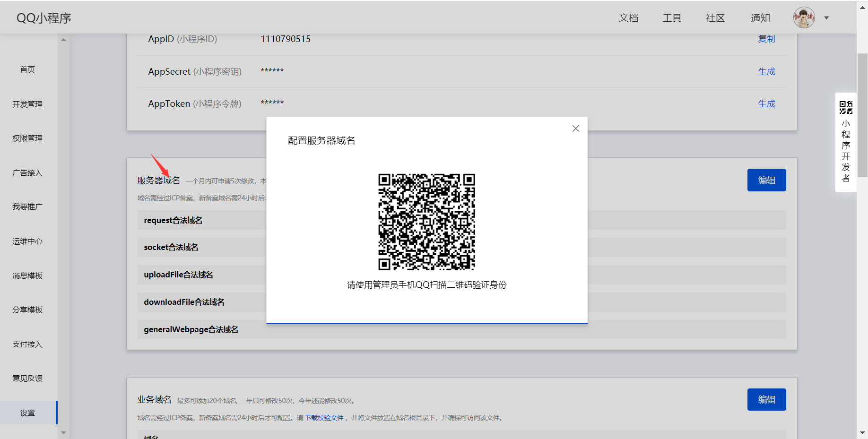Open 支付接入 in the sidebar
The width and height of the screenshot is (868, 439).
(x=27, y=344)
